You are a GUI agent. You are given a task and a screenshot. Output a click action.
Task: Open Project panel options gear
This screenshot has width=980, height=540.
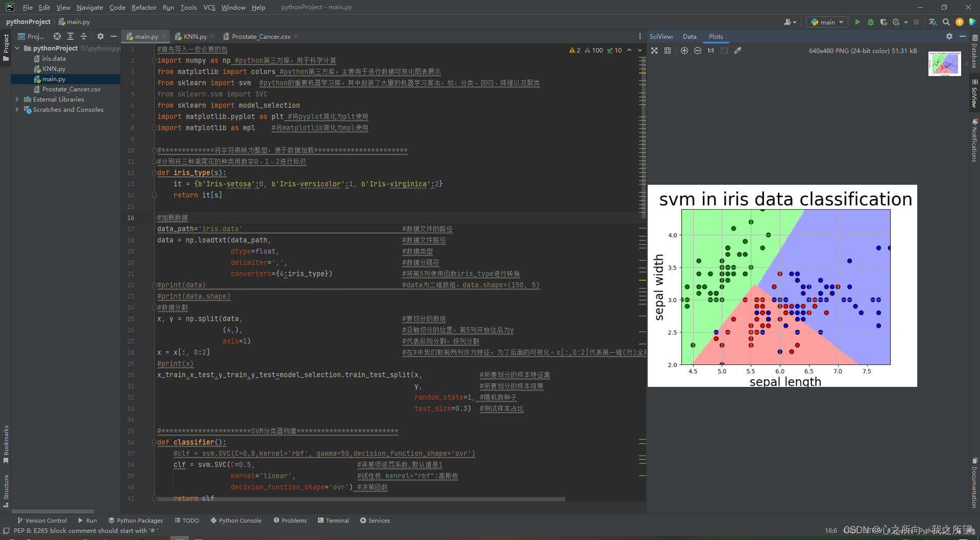coord(101,36)
